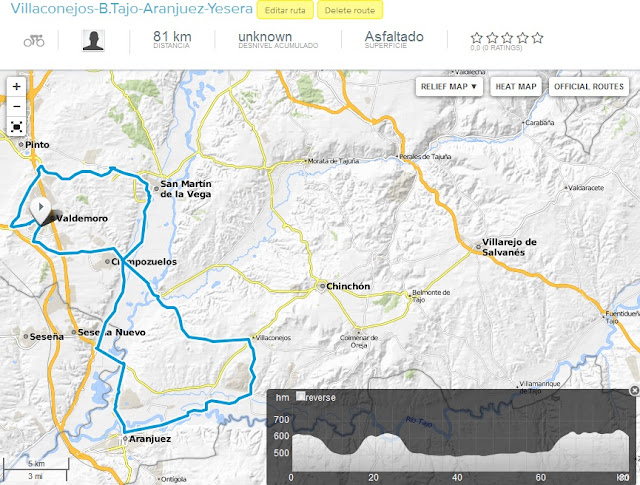Click the Perales de Tajuña label
This screenshot has width=640, height=485.
point(425,156)
